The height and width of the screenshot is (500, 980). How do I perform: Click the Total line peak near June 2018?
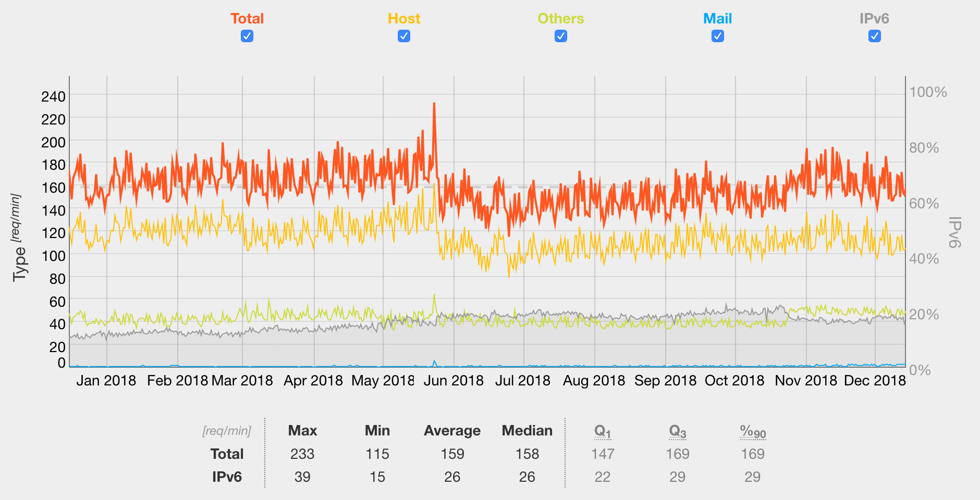click(x=434, y=104)
